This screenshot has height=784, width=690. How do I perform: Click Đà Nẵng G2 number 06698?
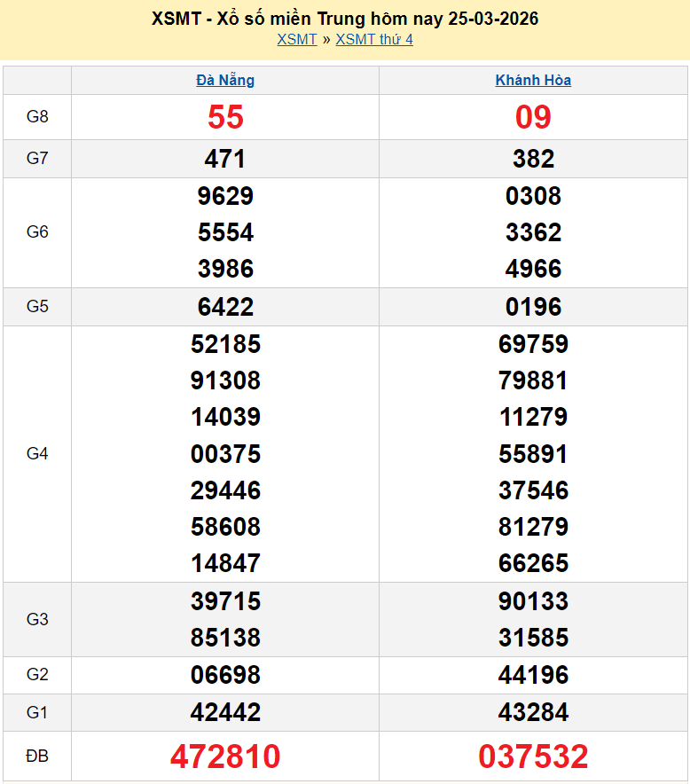pyautogui.click(x=225, y=675)
